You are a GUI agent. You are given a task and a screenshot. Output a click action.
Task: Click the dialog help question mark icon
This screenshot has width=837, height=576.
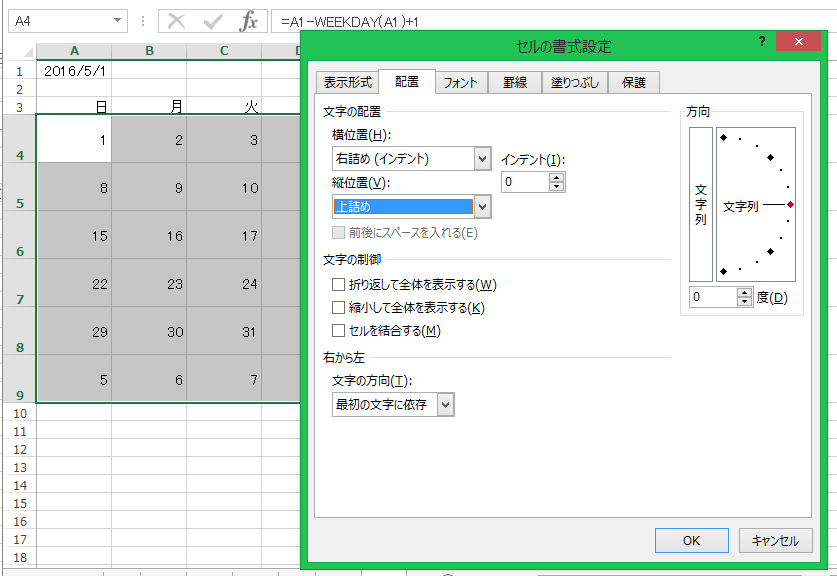(763, 41)
